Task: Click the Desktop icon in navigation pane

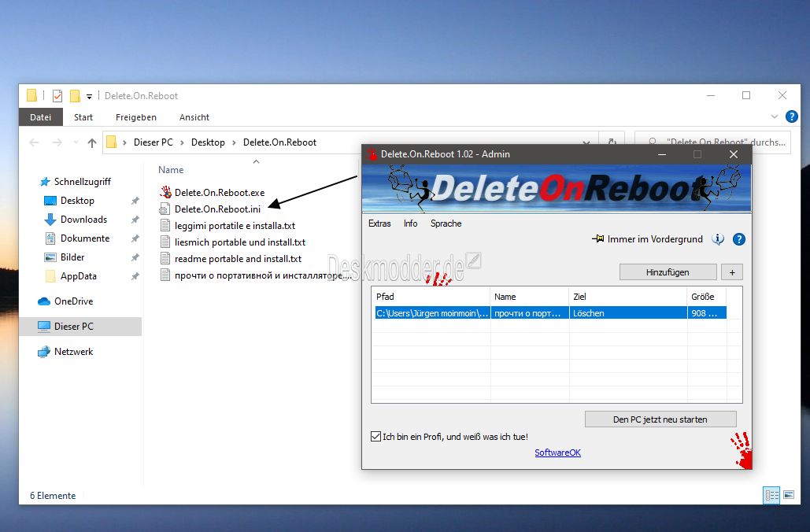Action: [x=50, y=201]
